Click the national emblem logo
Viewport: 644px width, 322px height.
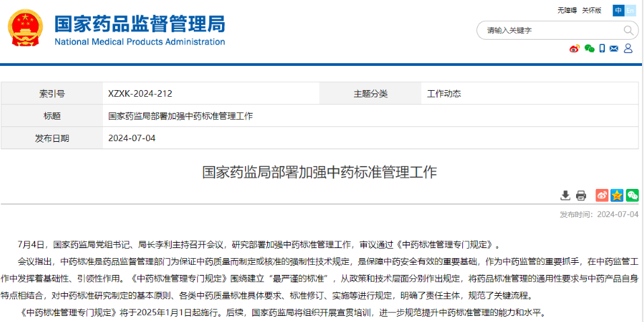pyautogui.click(x=26, y=30)
